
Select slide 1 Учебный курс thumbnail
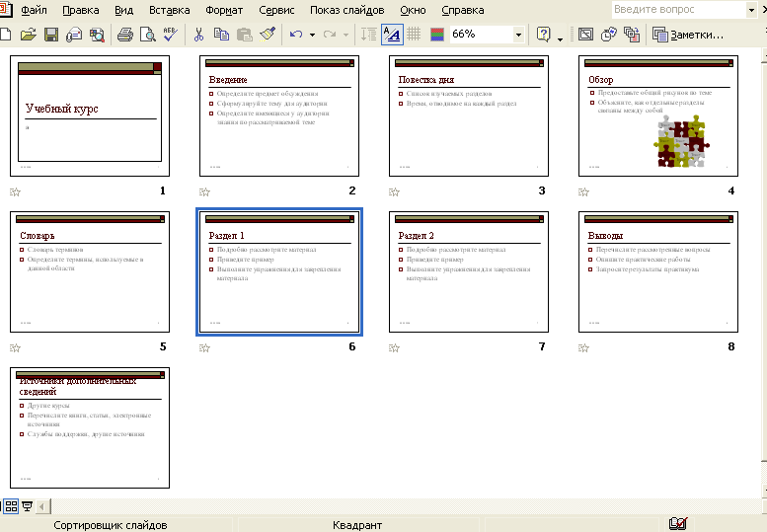[90, 115]
